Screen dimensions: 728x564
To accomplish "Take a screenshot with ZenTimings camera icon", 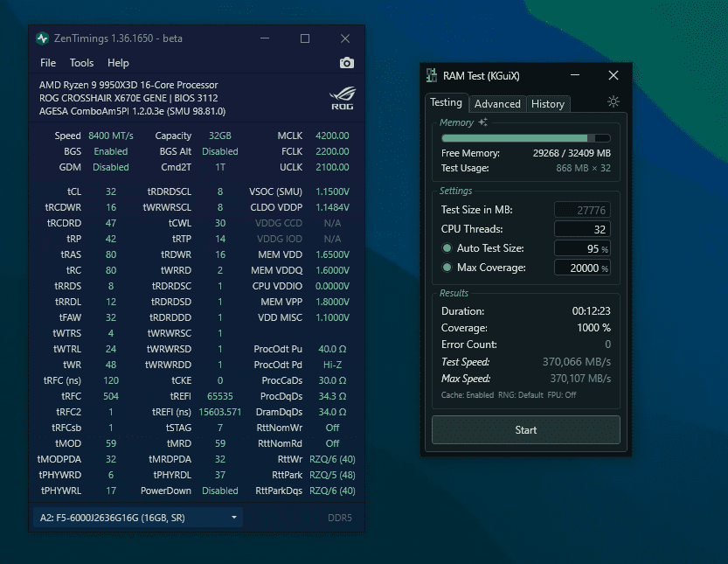I will 346,63.
